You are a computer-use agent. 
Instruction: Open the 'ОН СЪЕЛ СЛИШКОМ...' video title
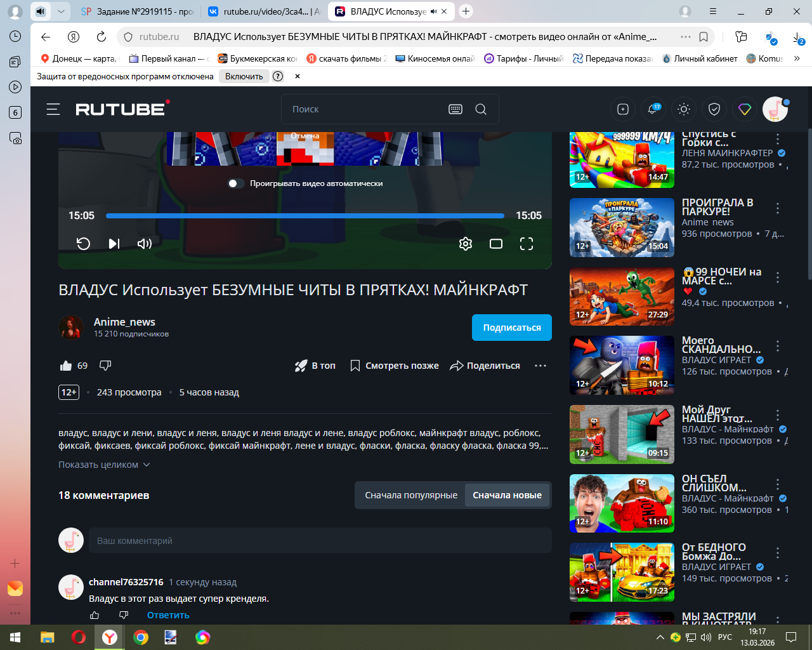pyautogui.click(x=714, y=483)
